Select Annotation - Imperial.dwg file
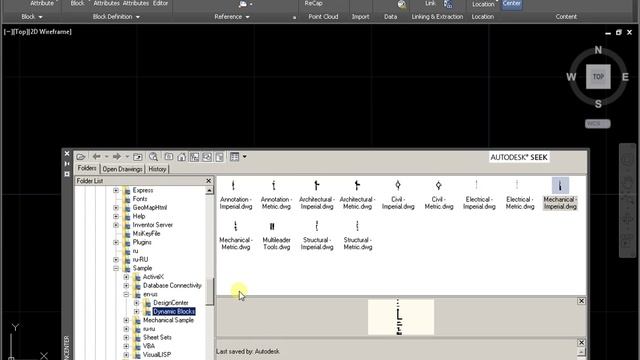Image resolution: width=640 pixels, height=360 pixels. coord(236,195)
